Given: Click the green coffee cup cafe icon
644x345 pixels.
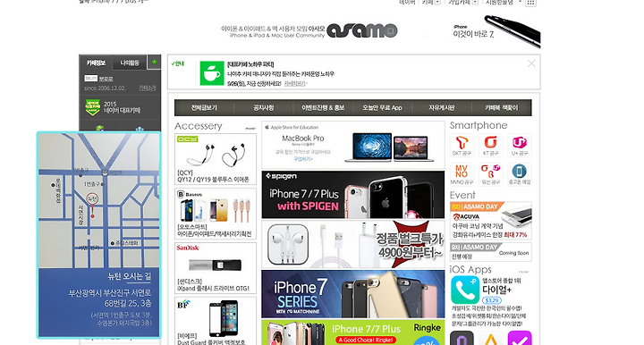Looking at the screenshot, I should [x=211, y=73].
